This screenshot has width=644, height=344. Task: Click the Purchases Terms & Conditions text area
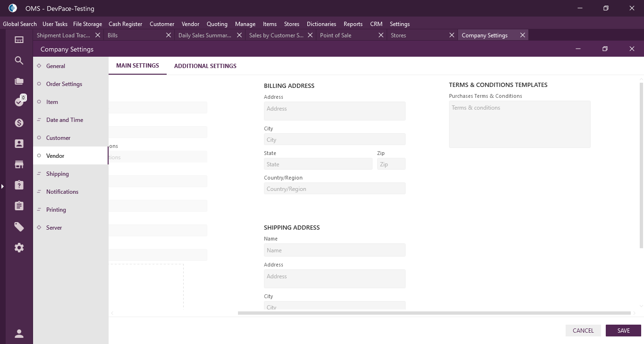coord(519,124)
